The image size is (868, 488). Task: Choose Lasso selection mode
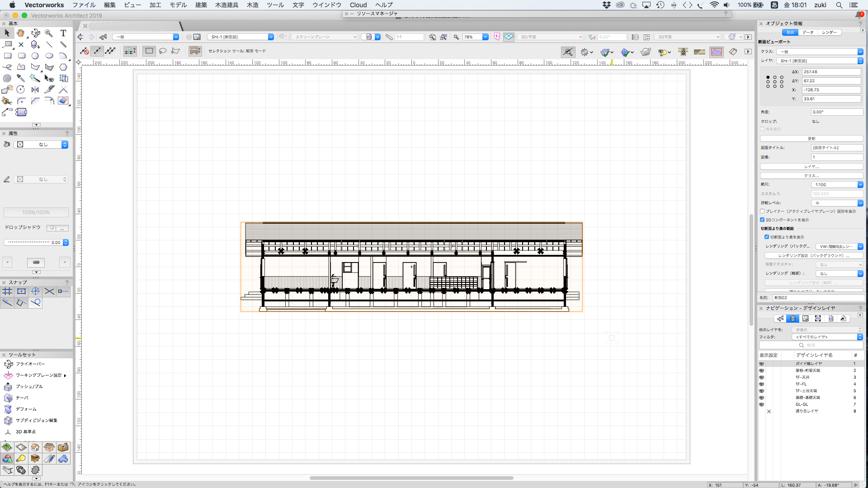(163, 51)
